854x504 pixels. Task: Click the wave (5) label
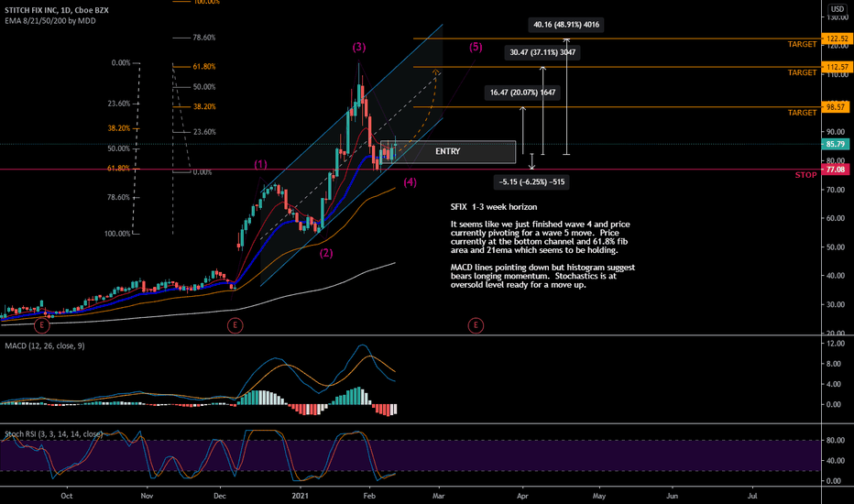pyautogui.click(x=476, y=48)
